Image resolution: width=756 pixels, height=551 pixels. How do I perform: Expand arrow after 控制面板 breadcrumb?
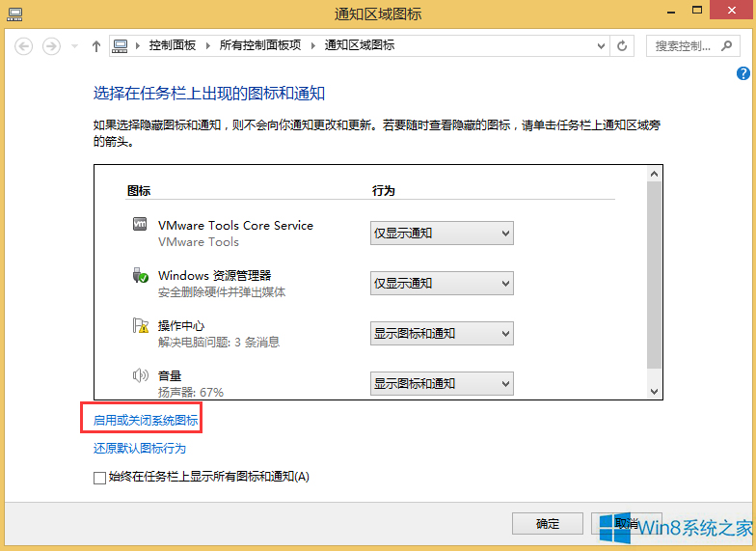pos(208,46)
